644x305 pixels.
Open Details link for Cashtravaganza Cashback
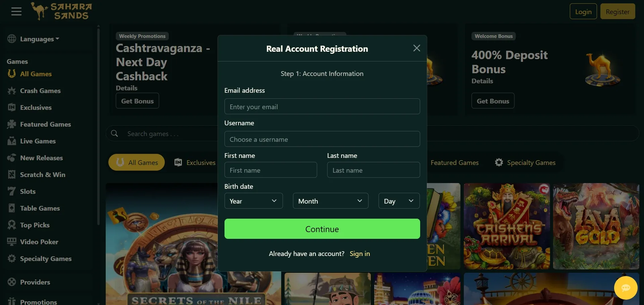pyautogui.click(x=127, y=88)
